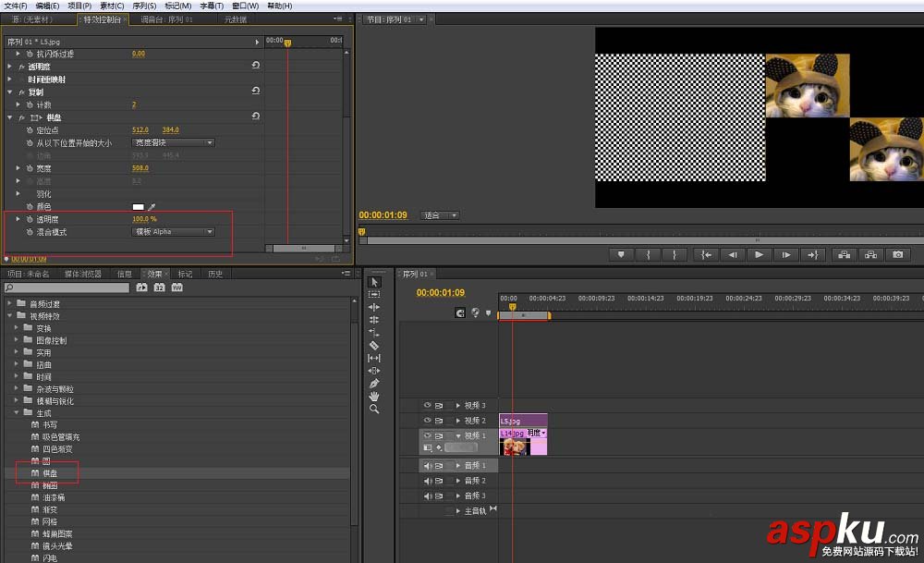Click the set marker icon in timeline header

[488, 313]
